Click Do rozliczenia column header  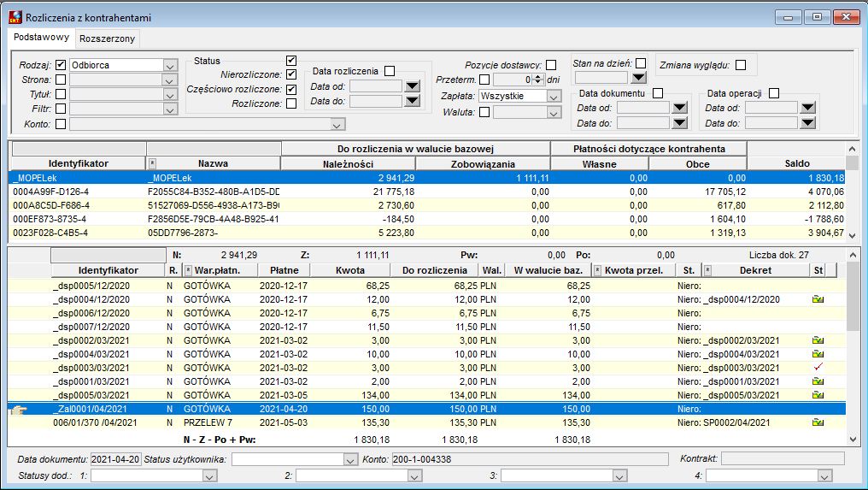tap(435, 270)
